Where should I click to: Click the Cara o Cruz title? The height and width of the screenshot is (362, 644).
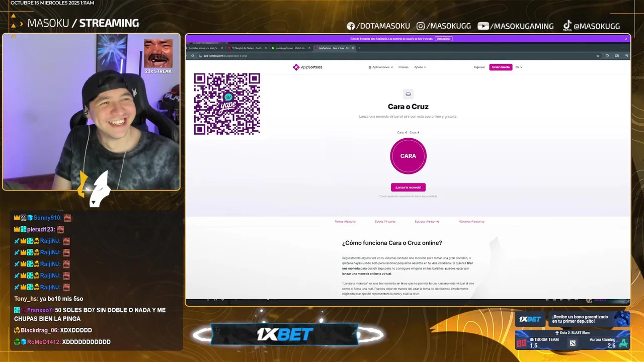pos(408,107)
